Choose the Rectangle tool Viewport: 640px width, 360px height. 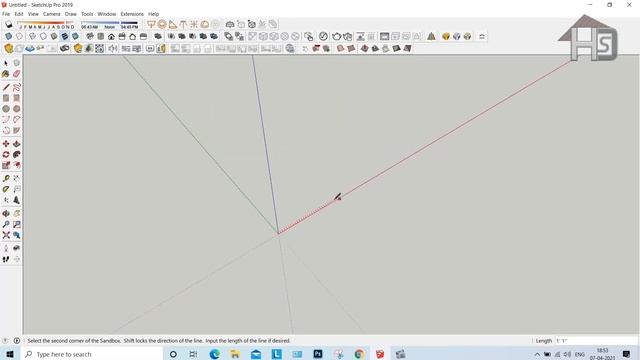point(6,98)
